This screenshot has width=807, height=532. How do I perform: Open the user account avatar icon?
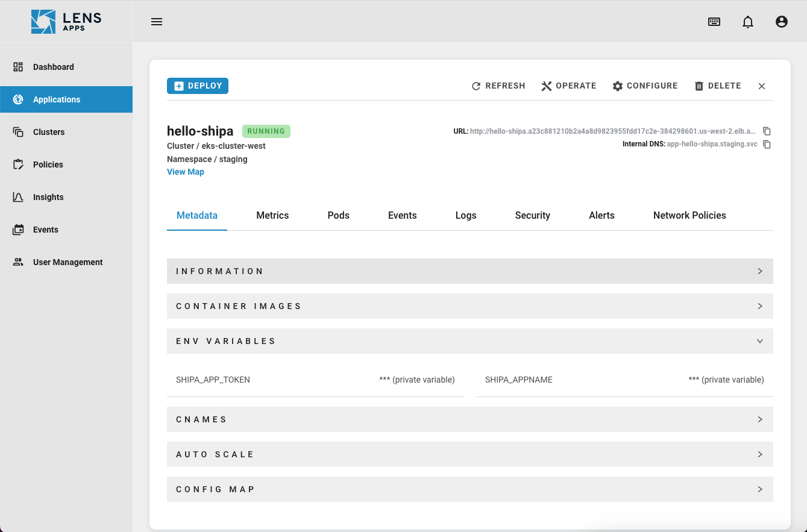(x=782, y=22)
